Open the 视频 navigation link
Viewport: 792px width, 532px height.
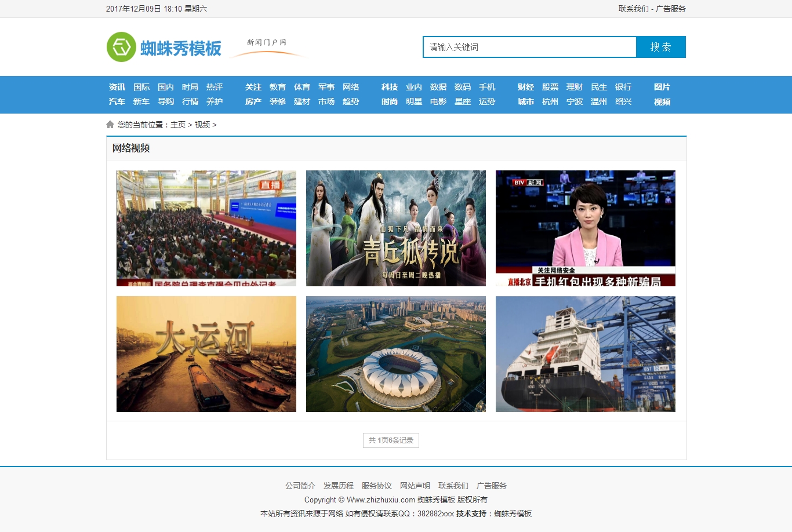[x=662, y=102]
